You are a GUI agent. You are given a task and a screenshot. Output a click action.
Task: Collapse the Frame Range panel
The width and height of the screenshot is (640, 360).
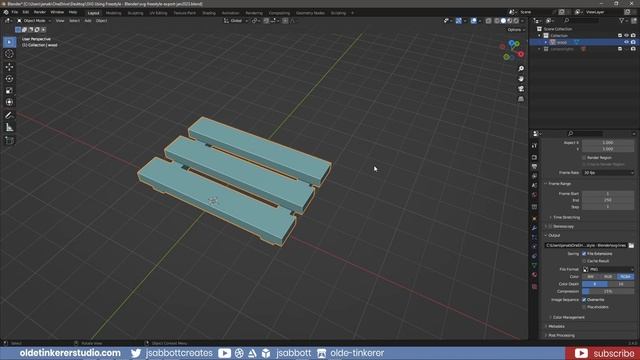coord(560,184)
